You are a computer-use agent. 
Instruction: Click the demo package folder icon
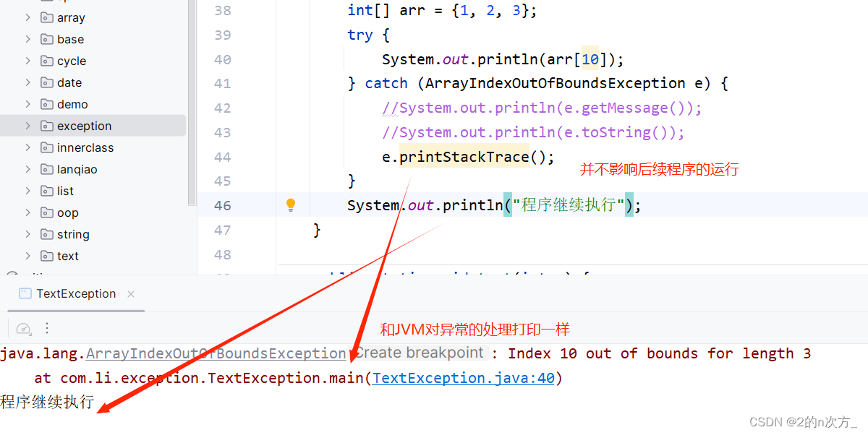click(47, 104)
